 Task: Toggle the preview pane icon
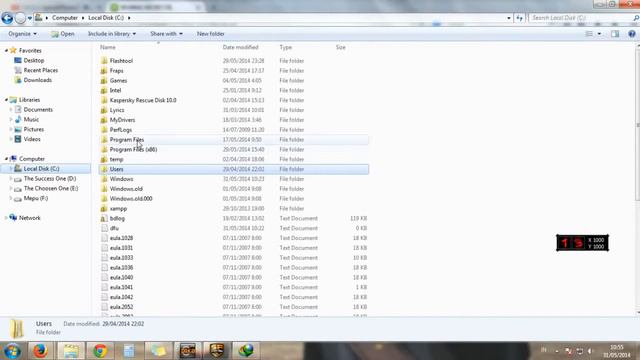point(615,34)
